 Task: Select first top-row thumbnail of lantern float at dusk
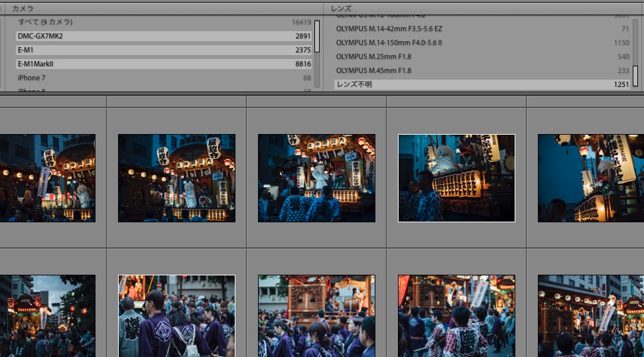coord(48,178)
